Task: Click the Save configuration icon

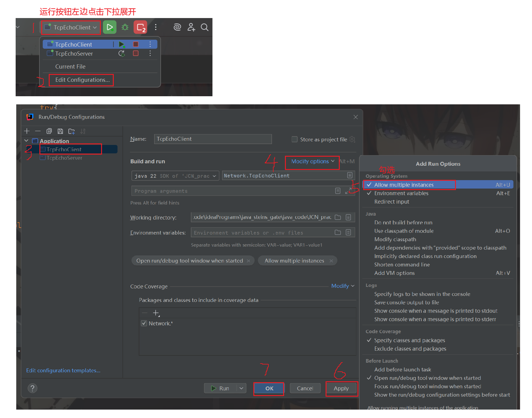Action: [60, 131]
